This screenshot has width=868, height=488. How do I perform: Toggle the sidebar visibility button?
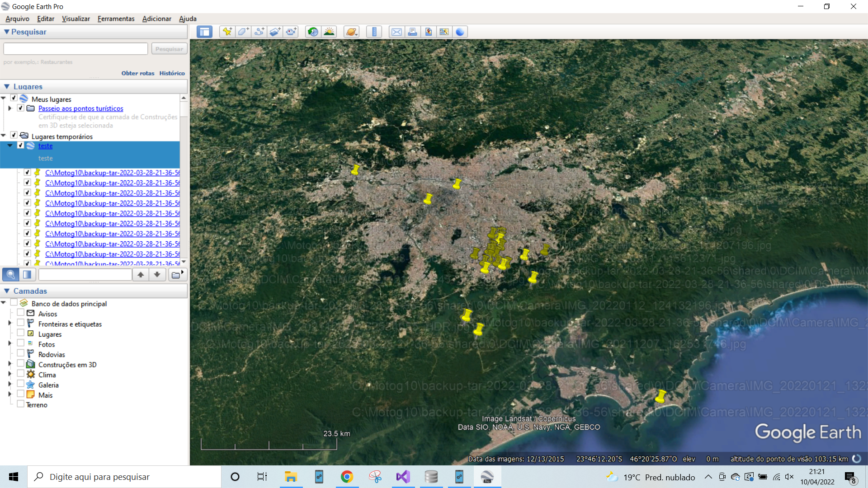click(x=204, y=32)
